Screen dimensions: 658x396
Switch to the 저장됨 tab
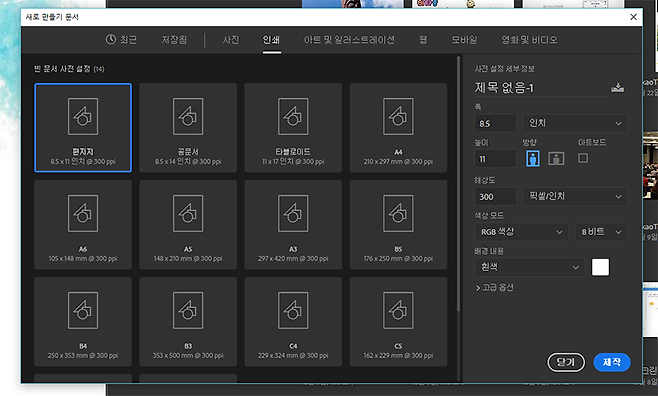point(174,40)
